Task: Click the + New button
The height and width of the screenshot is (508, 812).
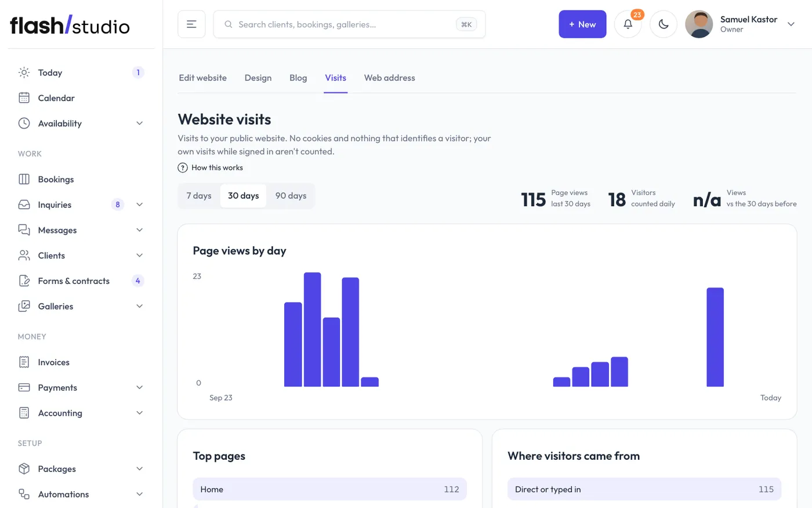Action: 582,24
